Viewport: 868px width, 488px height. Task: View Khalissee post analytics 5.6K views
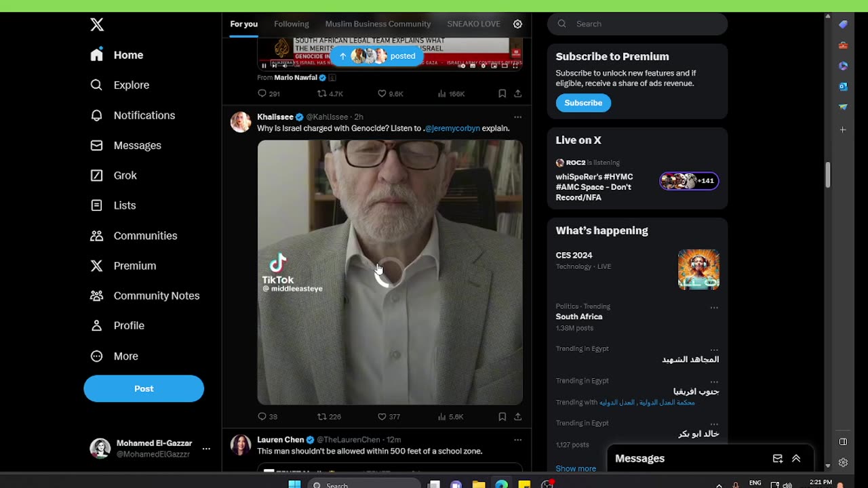(x=450, y=417)
